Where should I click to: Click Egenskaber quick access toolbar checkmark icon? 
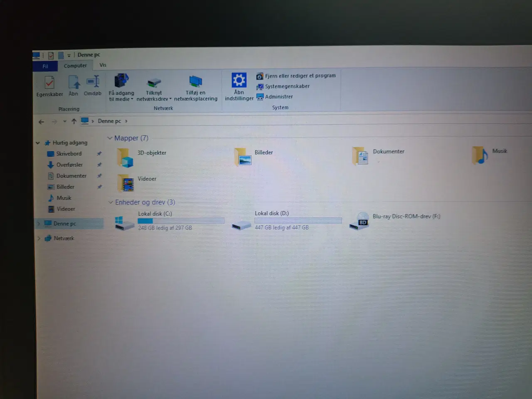pos(51,55)
